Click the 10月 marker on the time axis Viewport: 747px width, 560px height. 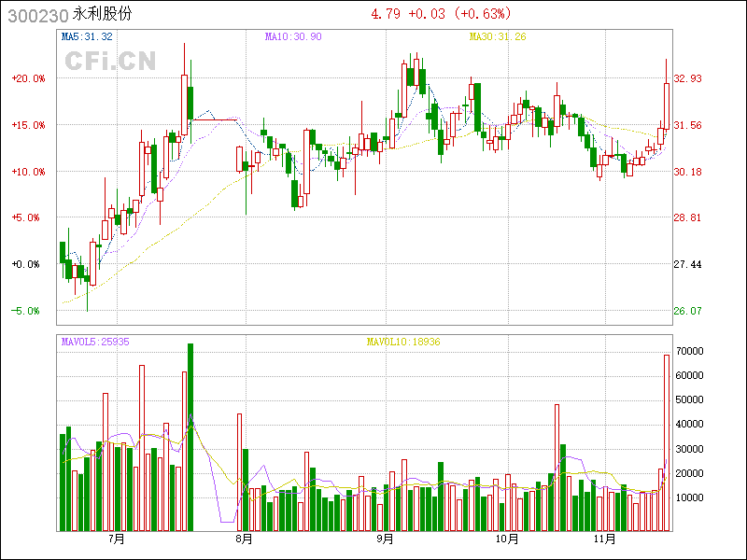pos(507,539)
